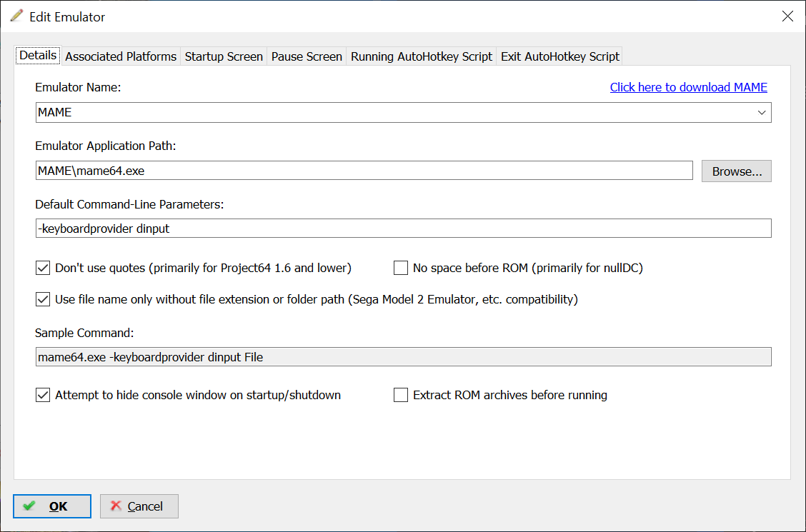
Task: Click the 'Edit Emulator' window title text
Action: coord(67,17)
